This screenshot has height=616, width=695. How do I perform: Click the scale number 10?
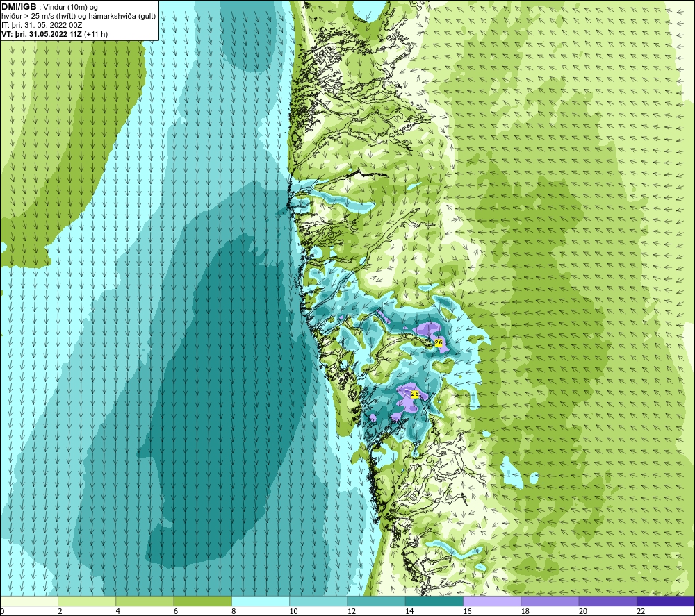click(294, 611)
